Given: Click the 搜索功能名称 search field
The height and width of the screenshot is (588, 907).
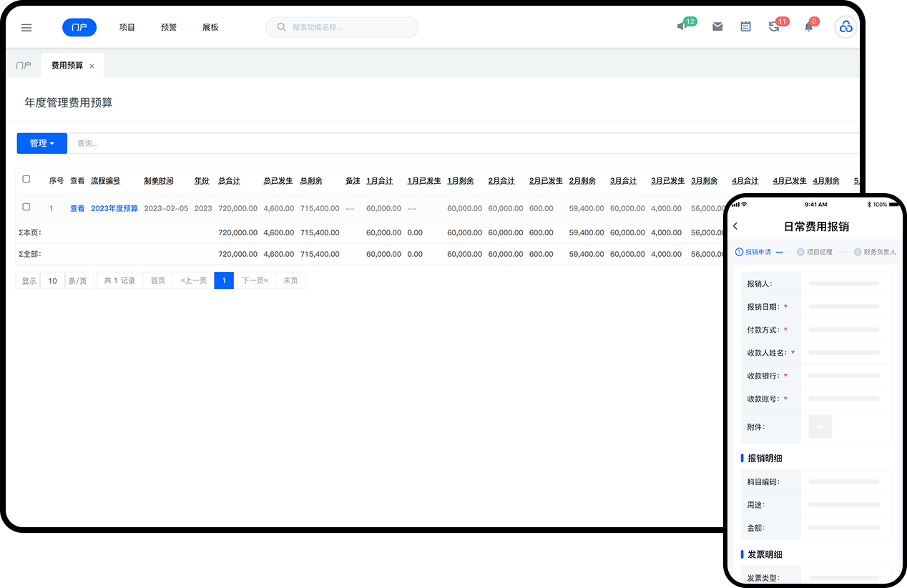Looking at the screenshot, I should pyautogui.click(x=342, y=27).
